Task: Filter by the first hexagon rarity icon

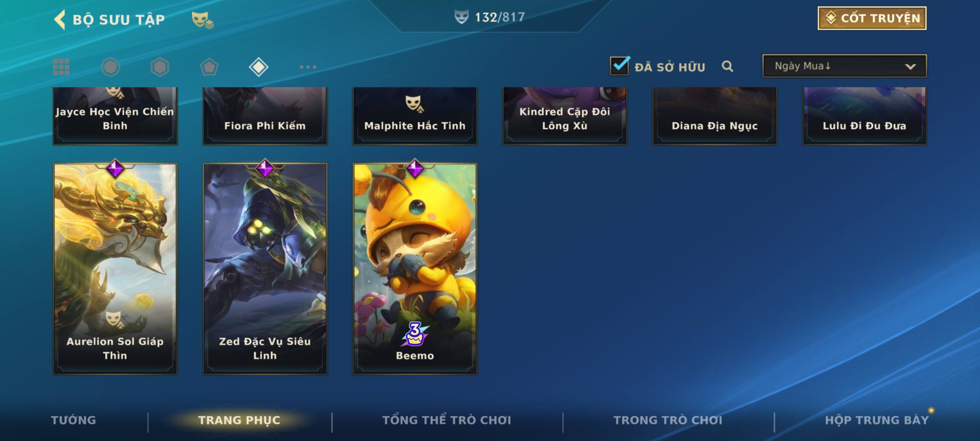Action: (x=111, y=67)
